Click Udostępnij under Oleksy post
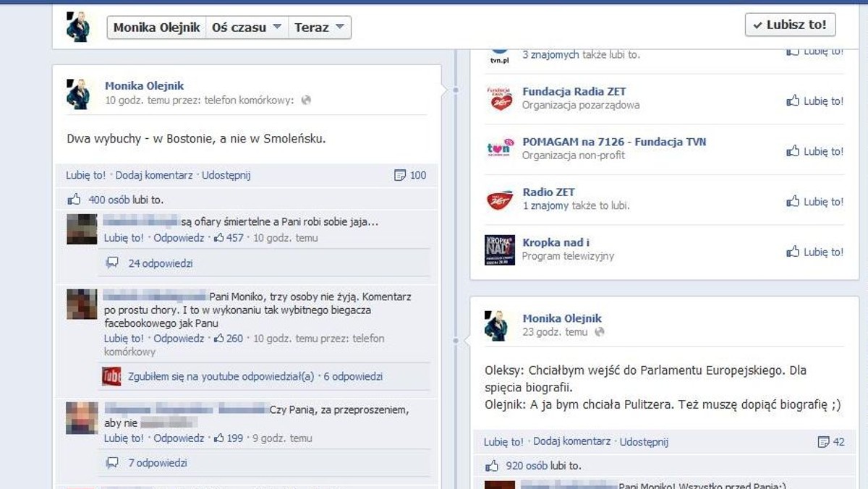This screenshot has height=489, width=868. point(644,441)
